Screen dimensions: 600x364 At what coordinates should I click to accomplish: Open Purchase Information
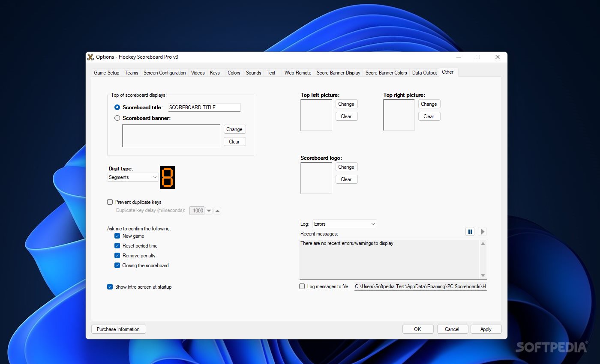(x=118, y=329)
